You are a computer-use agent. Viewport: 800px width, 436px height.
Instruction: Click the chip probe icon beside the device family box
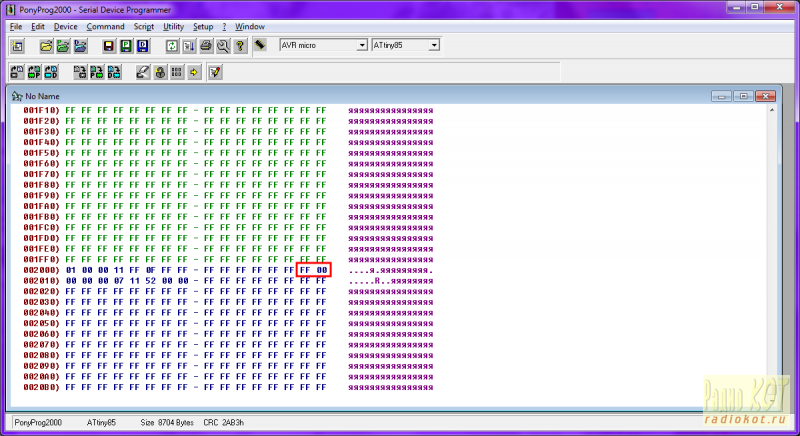point(259,46)
